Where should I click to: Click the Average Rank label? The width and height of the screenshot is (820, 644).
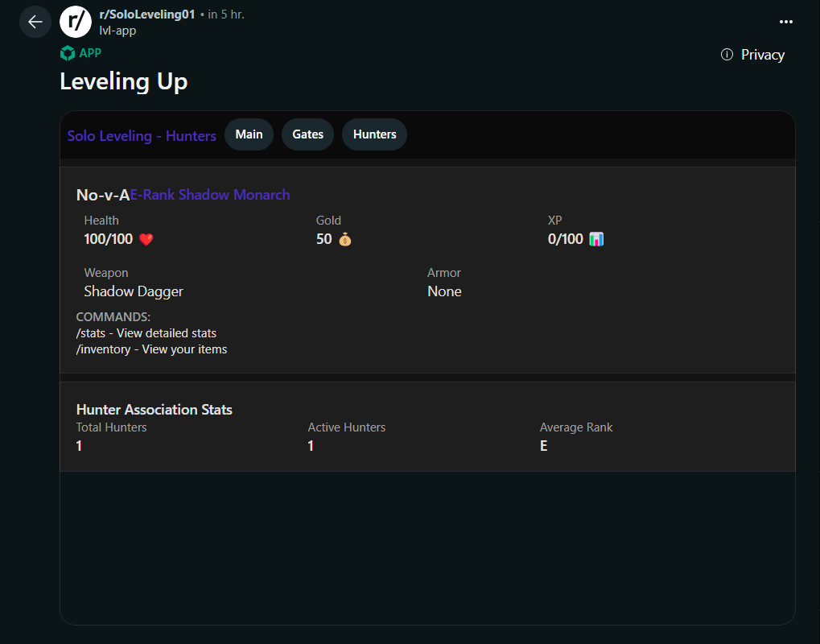pos(576,427)
